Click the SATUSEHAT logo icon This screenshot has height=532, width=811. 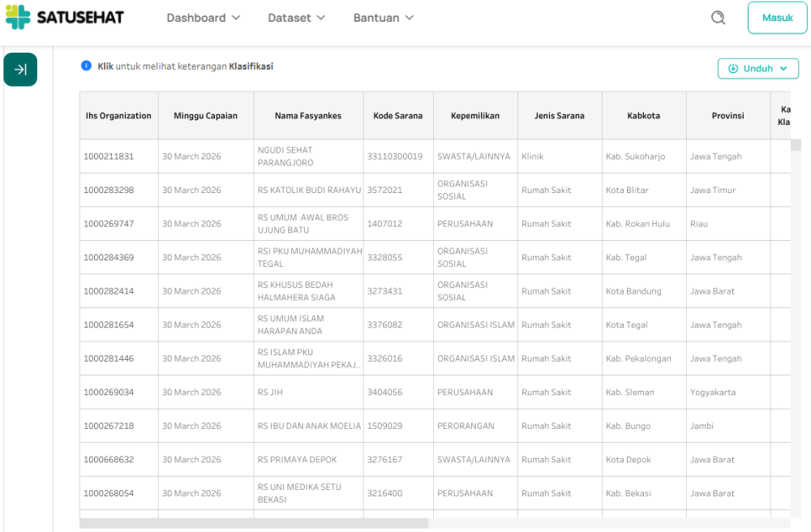point(18,17)
